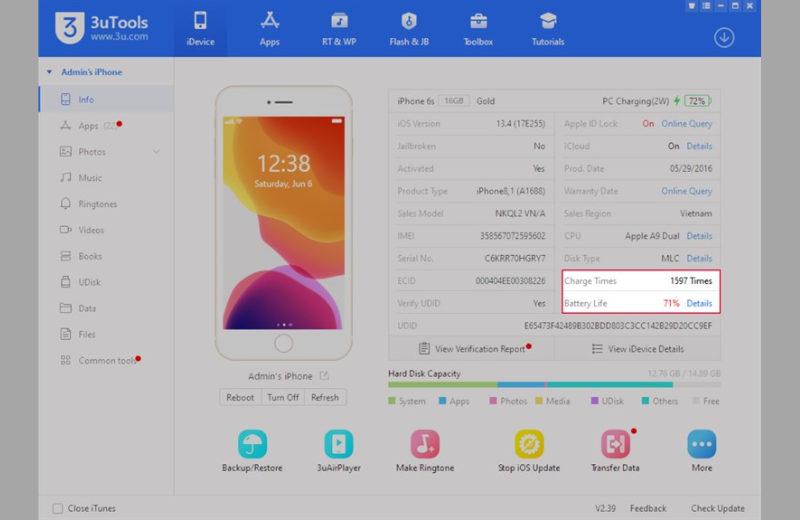
Task: Click the V2.39 version text
Action: pos(605,508)
